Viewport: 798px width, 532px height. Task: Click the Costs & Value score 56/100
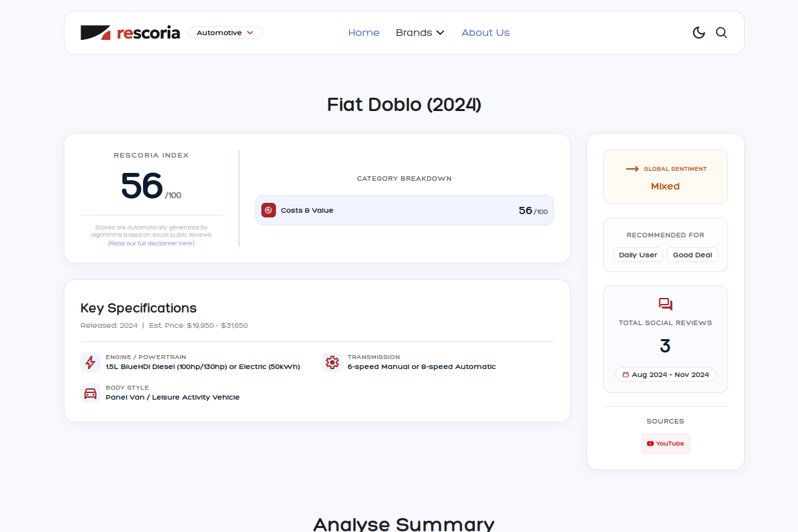point(533,211)
